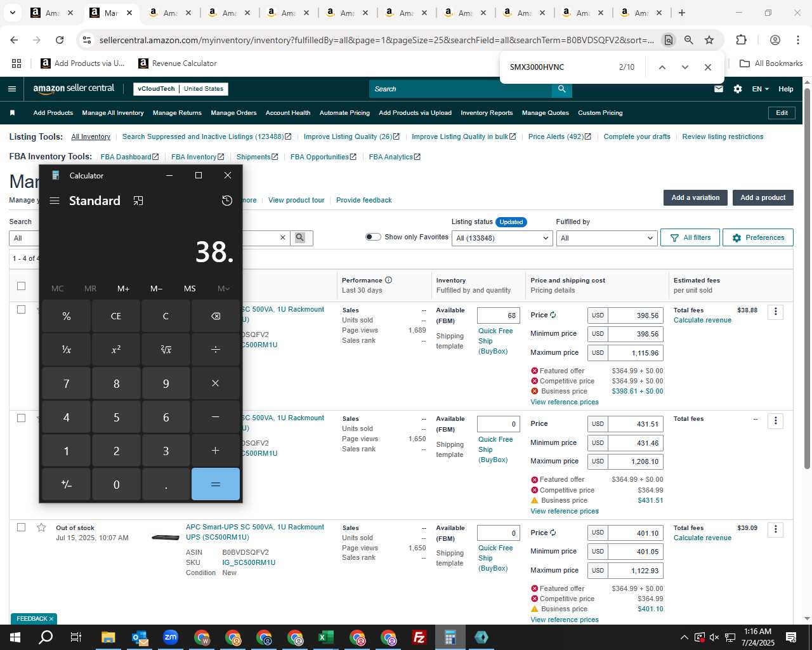
Task: Click the calculator CE key
Action: click(116, 316)
